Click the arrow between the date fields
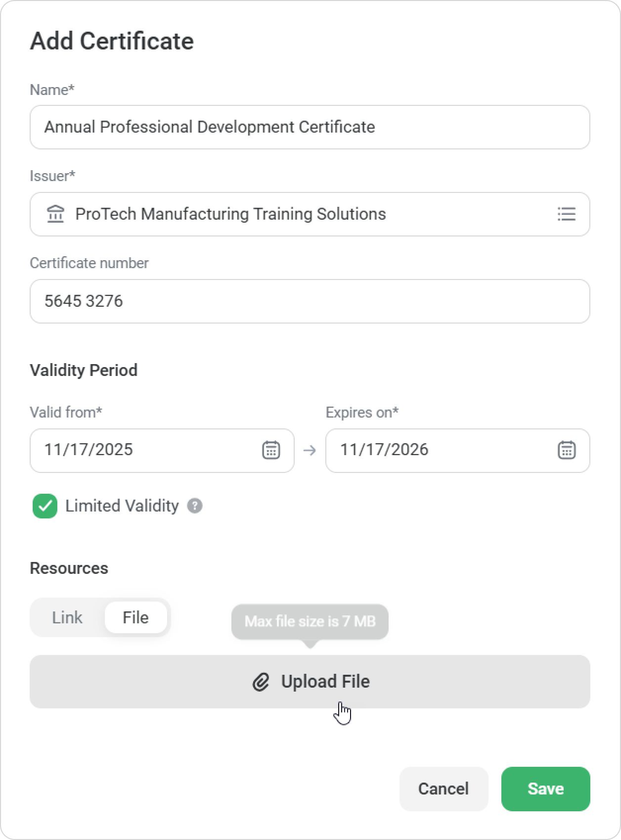Screen dimensions: 621x840 click(x=310, y=450)
